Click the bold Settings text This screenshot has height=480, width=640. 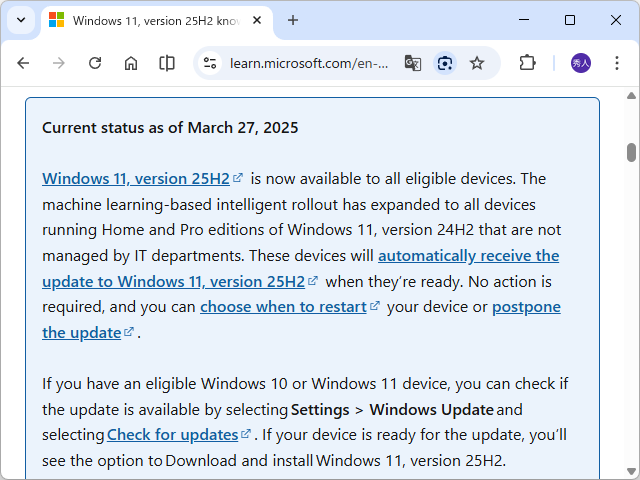pos(320,410)
